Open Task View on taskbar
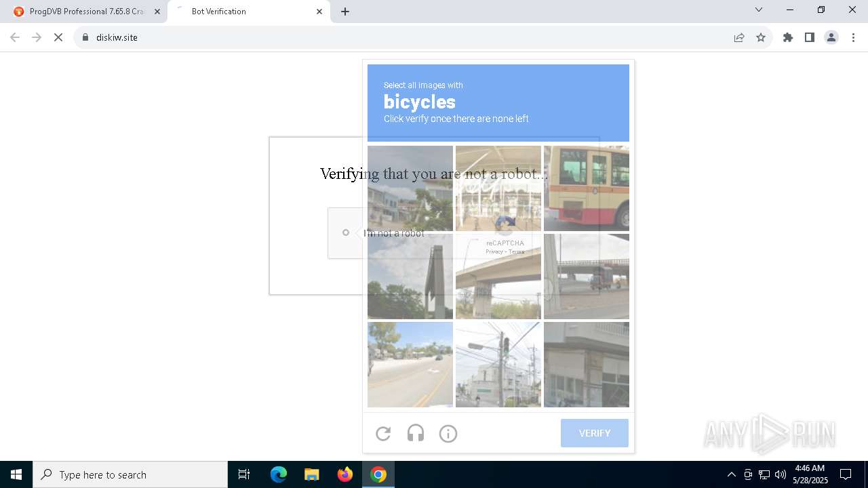The image size is (868, 488). coord(244,474)
